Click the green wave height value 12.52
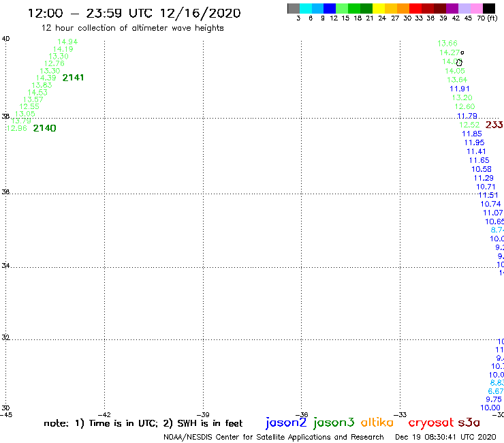The image size is (504, 443). tap(469, 125)
